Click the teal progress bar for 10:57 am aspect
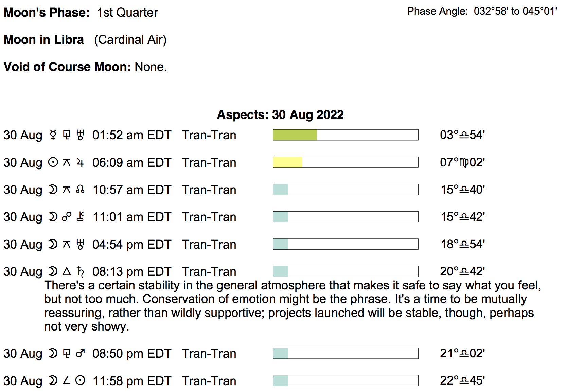Viewport: 566px width, 392px height. 281,190
